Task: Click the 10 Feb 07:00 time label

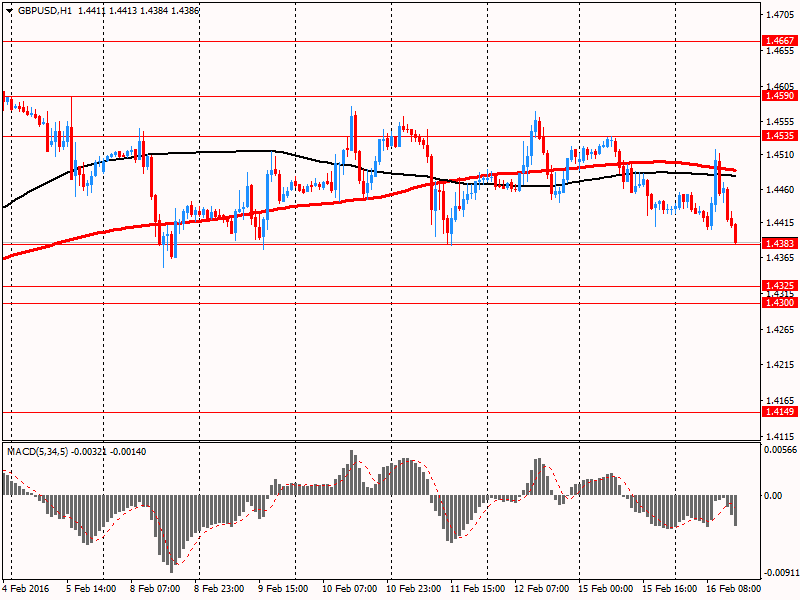Action: click(349, 589)
